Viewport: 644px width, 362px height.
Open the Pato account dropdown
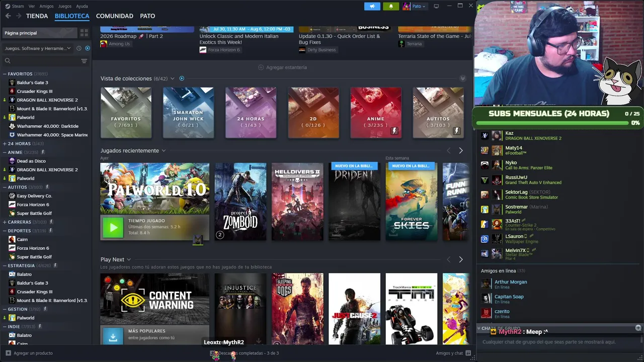coord(419,6)
